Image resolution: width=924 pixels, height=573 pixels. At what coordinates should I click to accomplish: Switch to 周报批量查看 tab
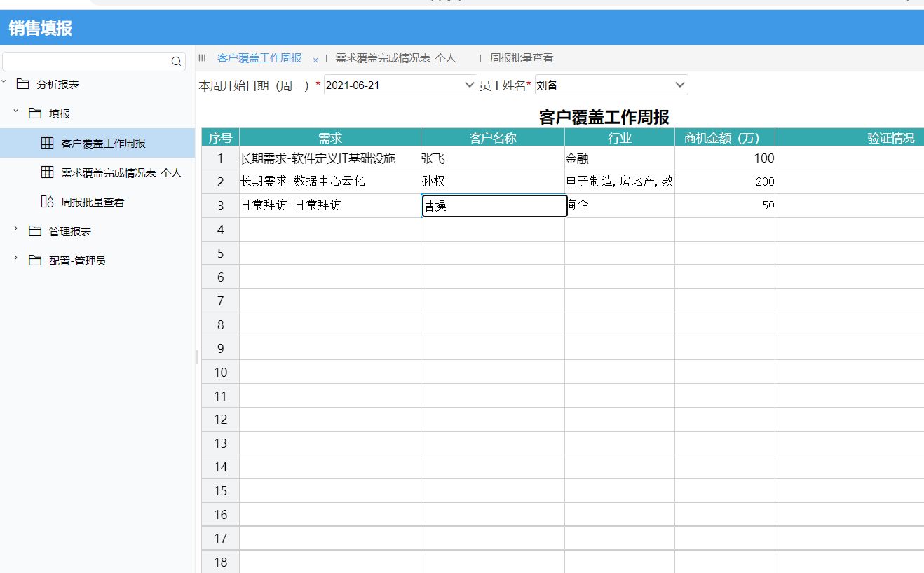[522, 57]
